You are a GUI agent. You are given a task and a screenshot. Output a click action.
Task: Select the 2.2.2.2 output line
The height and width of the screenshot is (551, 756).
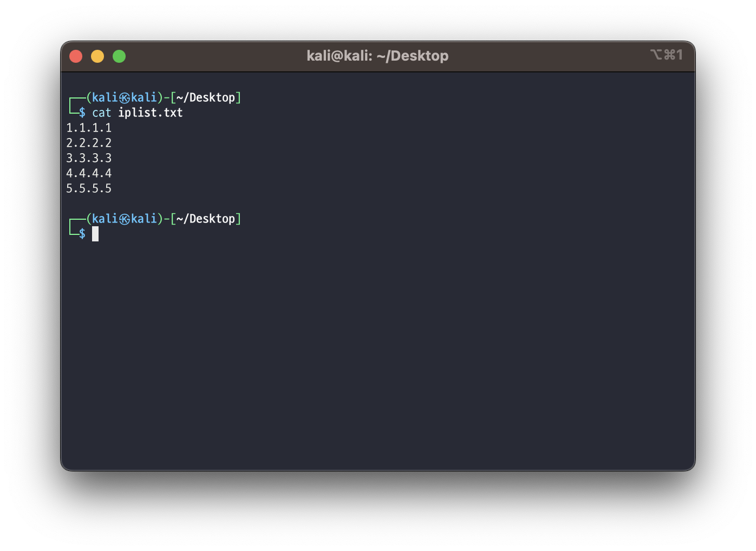(89, 143)
